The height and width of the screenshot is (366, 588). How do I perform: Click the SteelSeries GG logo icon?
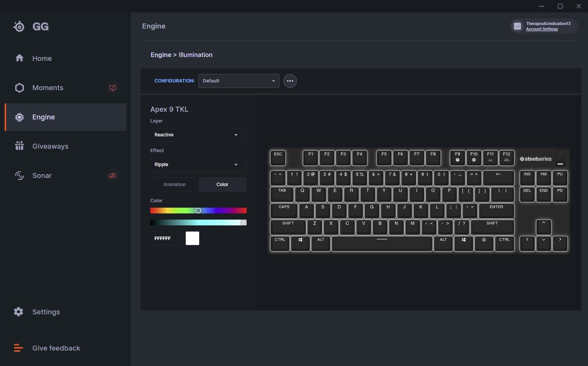pos(18,26)
